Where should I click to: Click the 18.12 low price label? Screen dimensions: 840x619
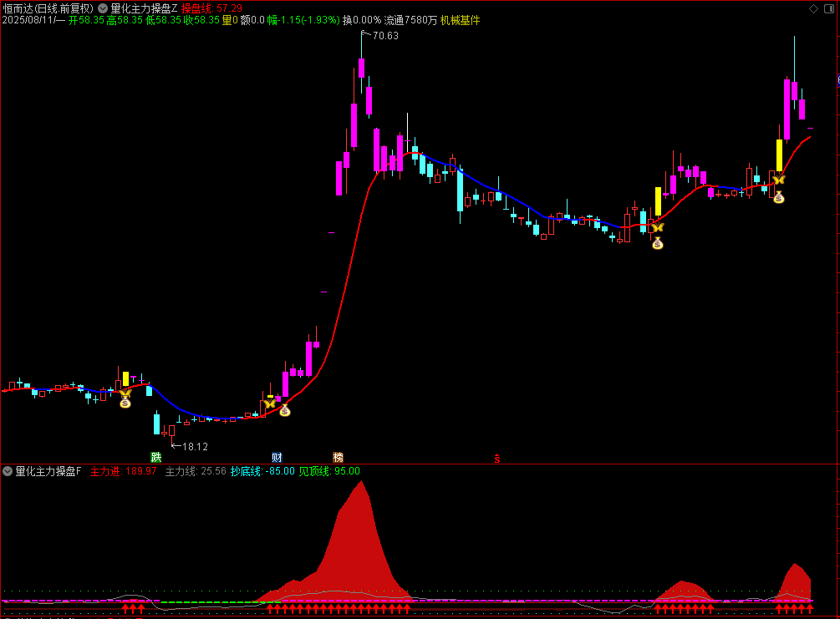195,447
